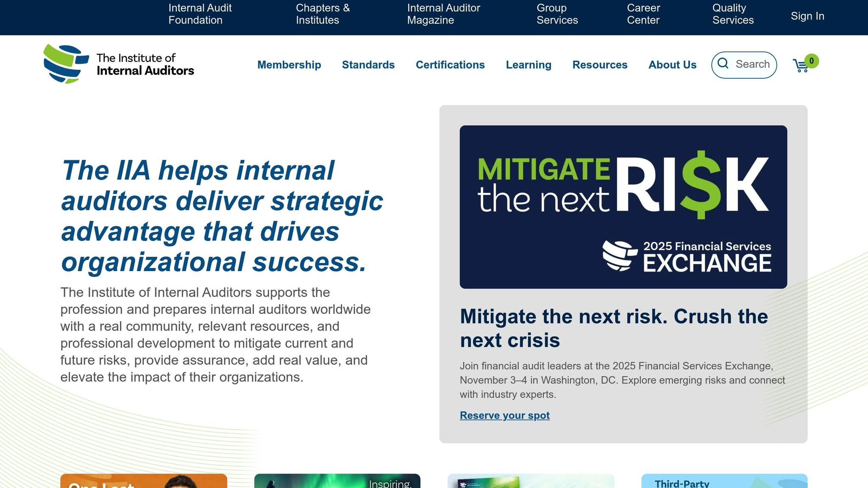Go to the Career Center
Image resolution: width=868 pixels, height=488 pixels.
(643, 14)
